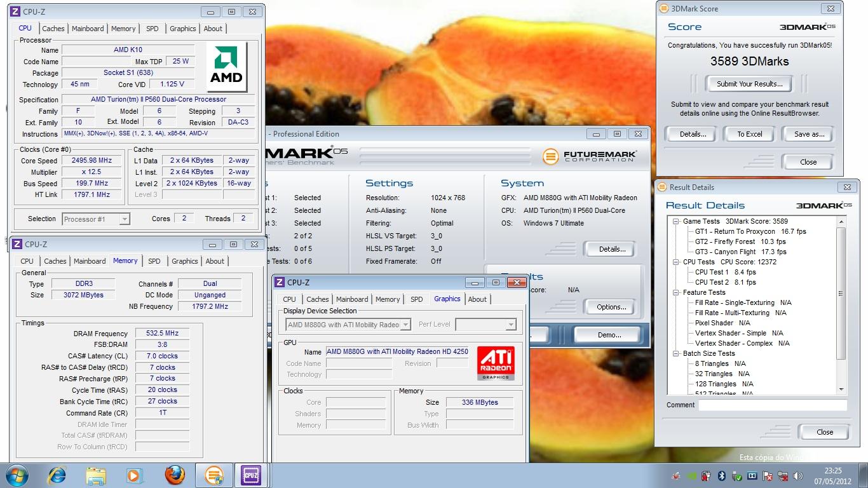Click the Bluetooth tray icon
This screenshot has height=488, width=868.
pyautogui.click(x=721, y=475)
